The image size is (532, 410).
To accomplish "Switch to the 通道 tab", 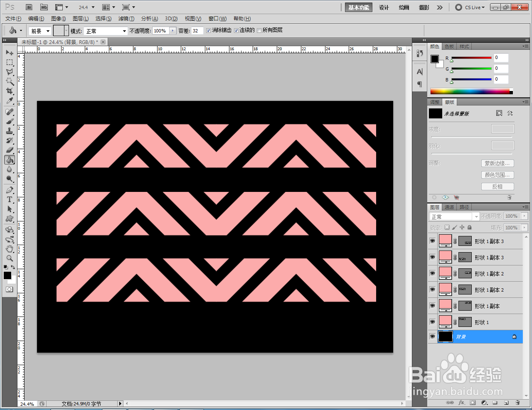I will pyautogui.click(x=449, y=207).
